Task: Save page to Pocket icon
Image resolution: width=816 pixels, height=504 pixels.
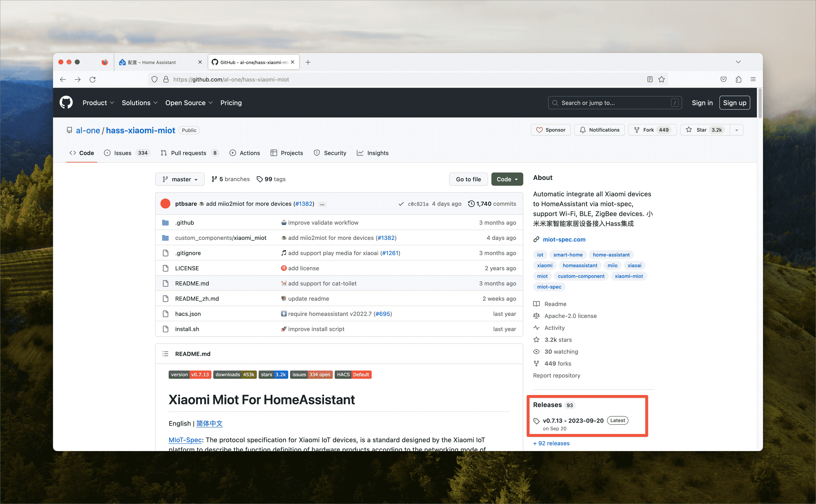Action: coord(723,79)
